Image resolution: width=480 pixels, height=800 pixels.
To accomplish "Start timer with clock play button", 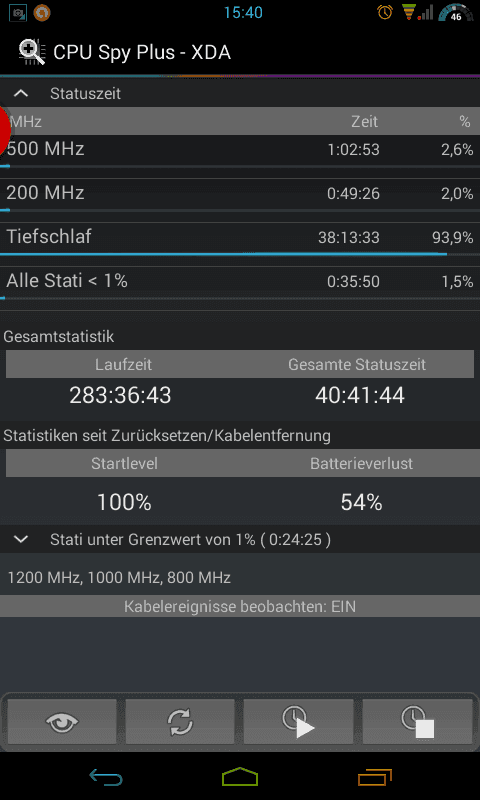I will (298, 722).
